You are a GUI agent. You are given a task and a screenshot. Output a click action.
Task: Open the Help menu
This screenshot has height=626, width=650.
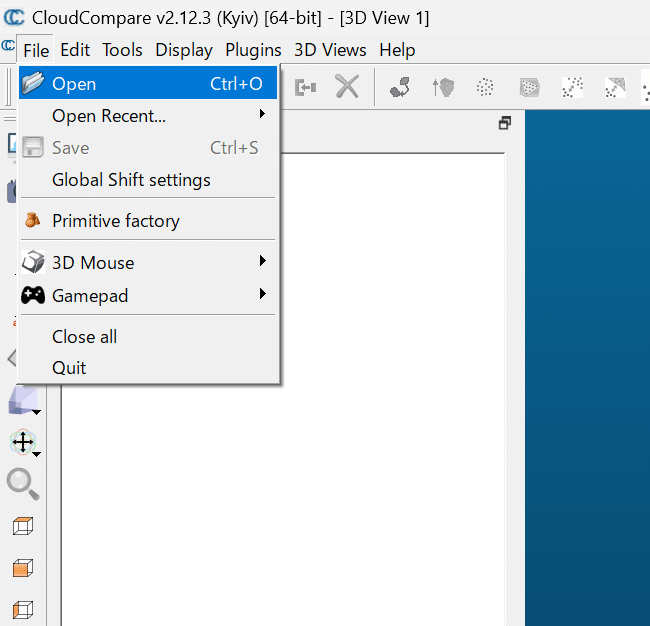(397, 50)
